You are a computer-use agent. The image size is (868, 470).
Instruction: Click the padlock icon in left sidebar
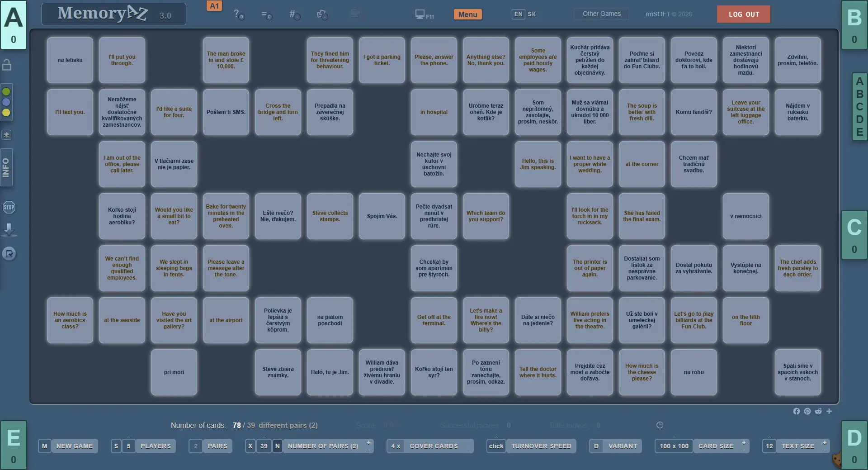(7, 65)
